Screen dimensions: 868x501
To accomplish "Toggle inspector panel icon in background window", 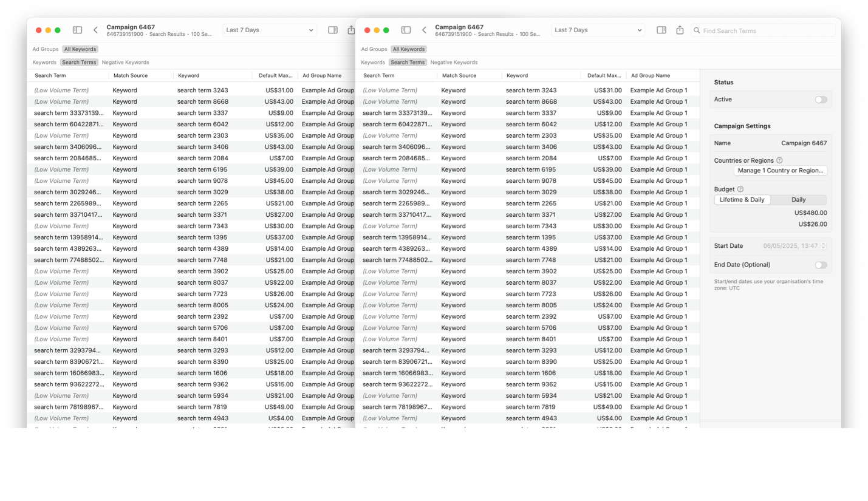I will (333, 30).
